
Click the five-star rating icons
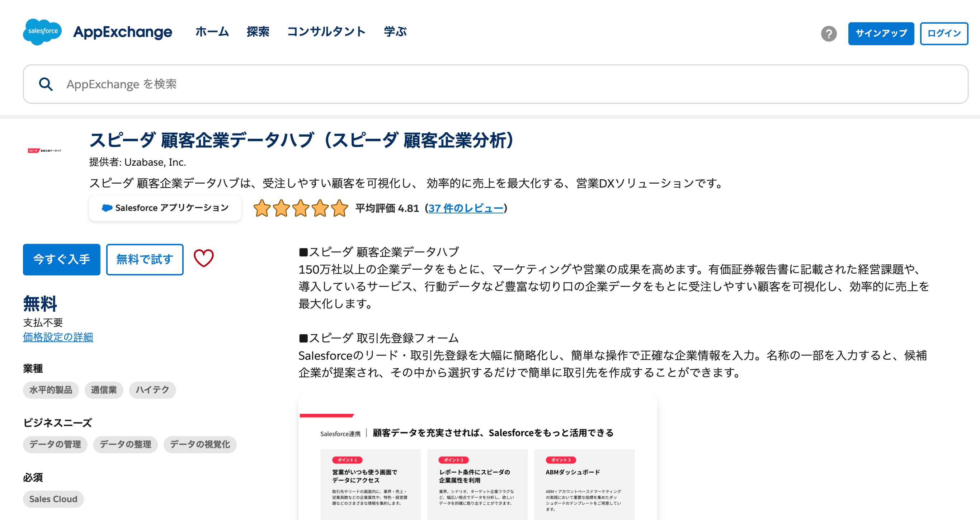tap(301, 208)
